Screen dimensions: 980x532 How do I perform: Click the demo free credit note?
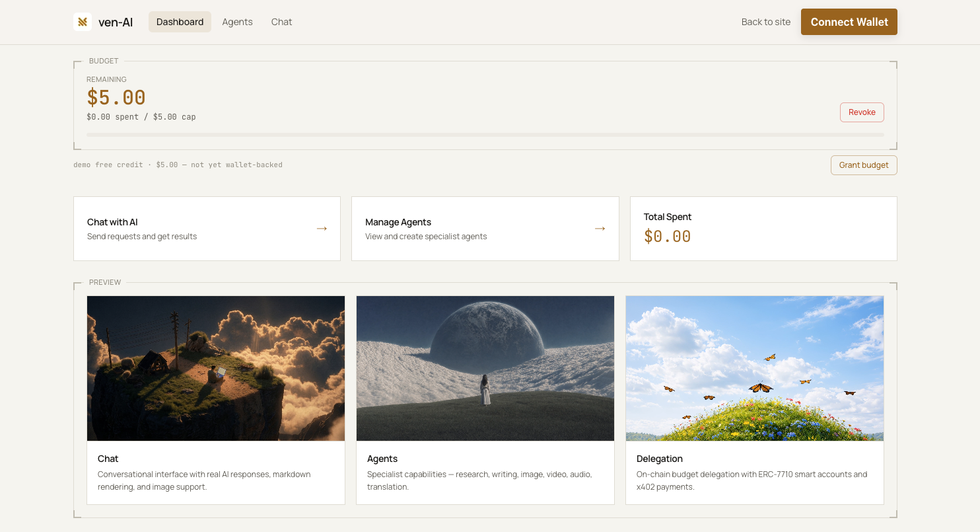[178, 165]
